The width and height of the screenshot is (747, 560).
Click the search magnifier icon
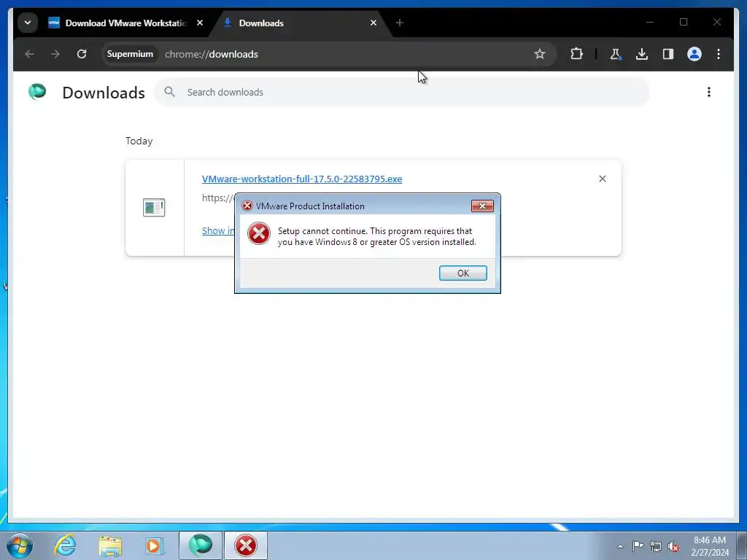[169, 91]
